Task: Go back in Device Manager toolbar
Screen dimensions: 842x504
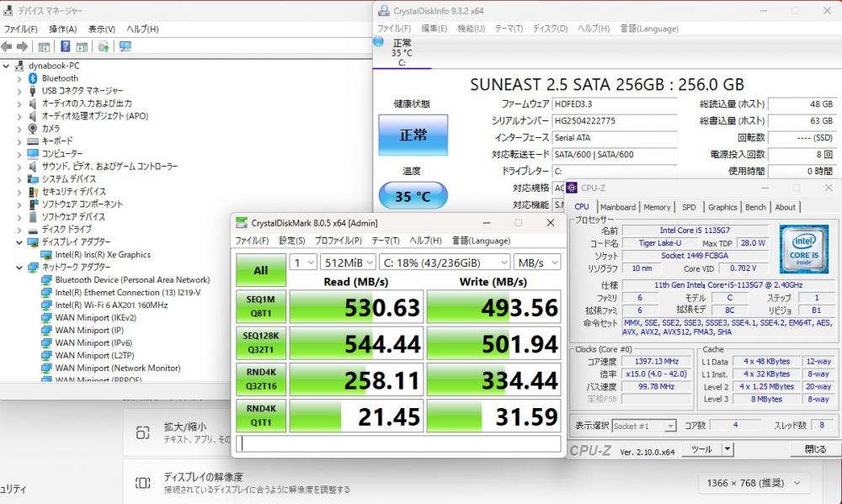Action: click(7, 46)
